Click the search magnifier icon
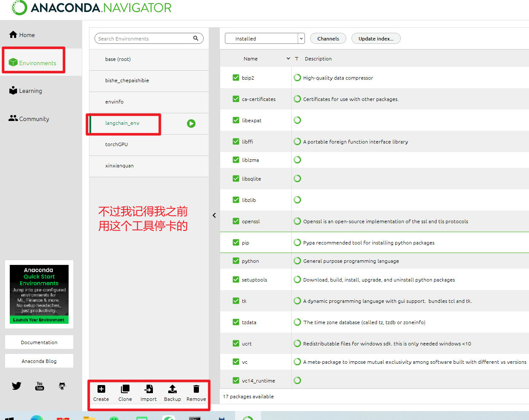The image size is (529, 420). click(x=196, y=38)
